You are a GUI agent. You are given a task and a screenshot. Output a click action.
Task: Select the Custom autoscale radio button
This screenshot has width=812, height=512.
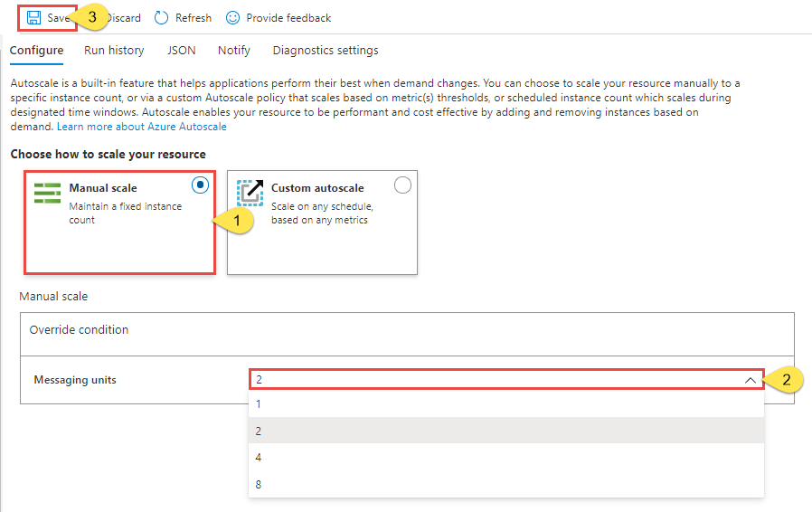(x=402, y=185)
